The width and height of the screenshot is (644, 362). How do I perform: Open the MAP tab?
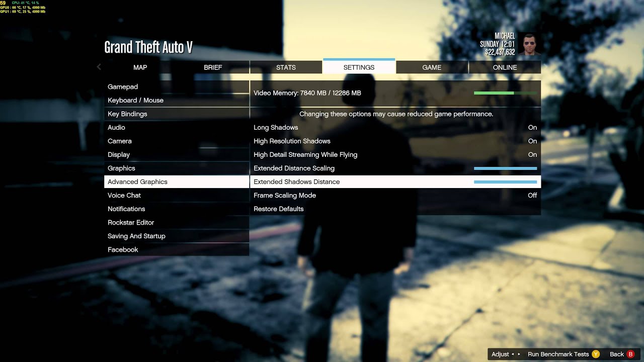140,67
